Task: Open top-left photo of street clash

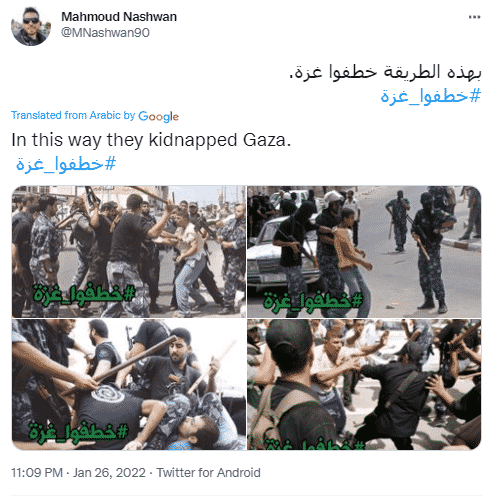Action: pos(129,251)
